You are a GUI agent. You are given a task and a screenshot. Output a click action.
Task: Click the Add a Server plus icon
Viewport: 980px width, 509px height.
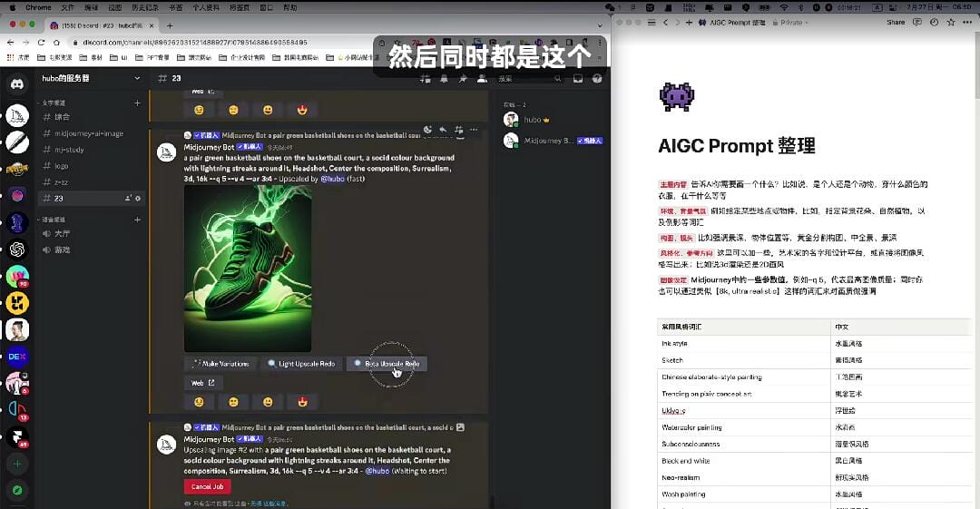click(17, 464)
